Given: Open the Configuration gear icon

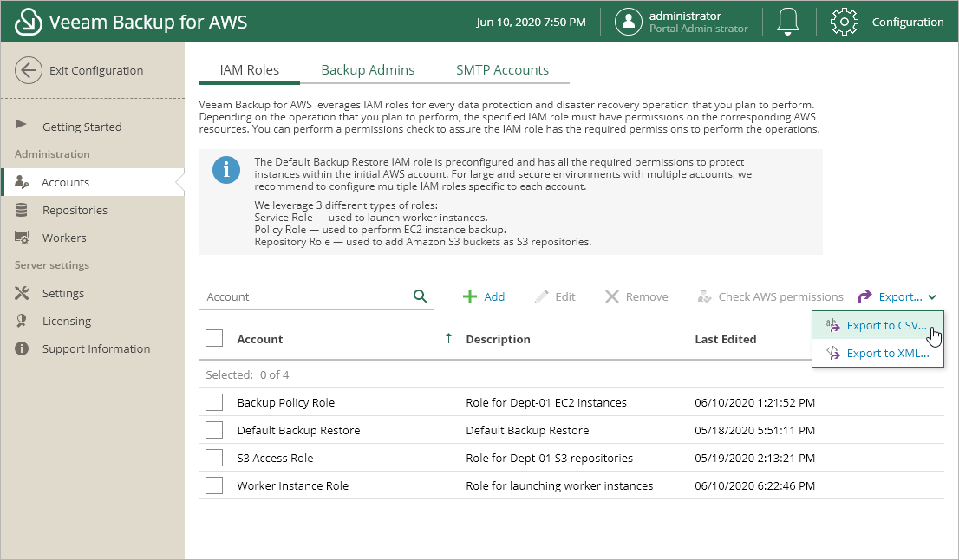Looking at the screenshot, I should [x=845, y=22].
